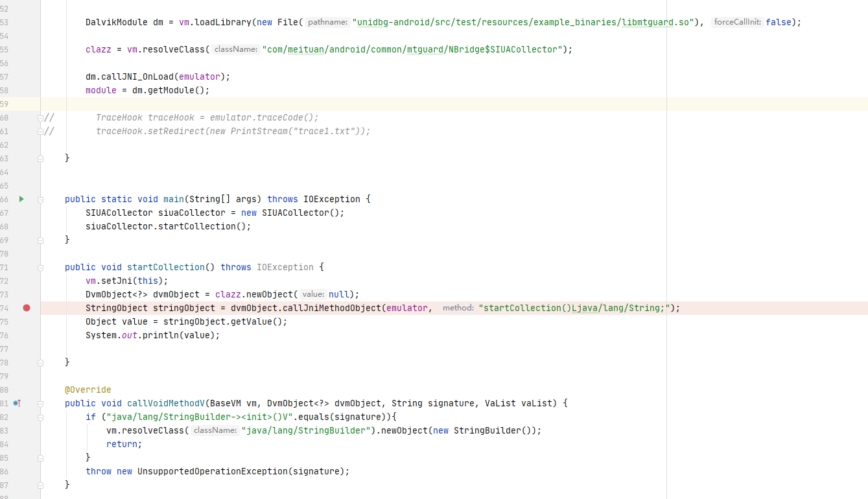Click line number 66 in the gutter

click(5, 199)
